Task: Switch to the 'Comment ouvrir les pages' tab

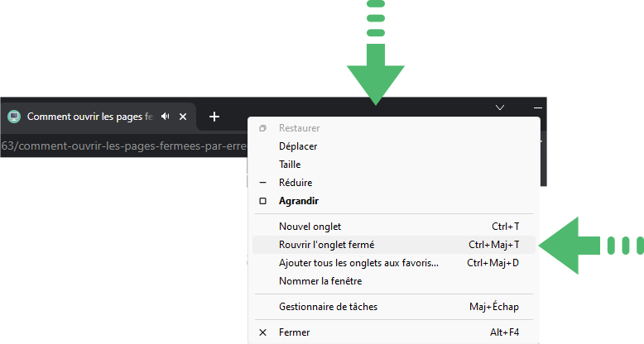Action: 90,117
